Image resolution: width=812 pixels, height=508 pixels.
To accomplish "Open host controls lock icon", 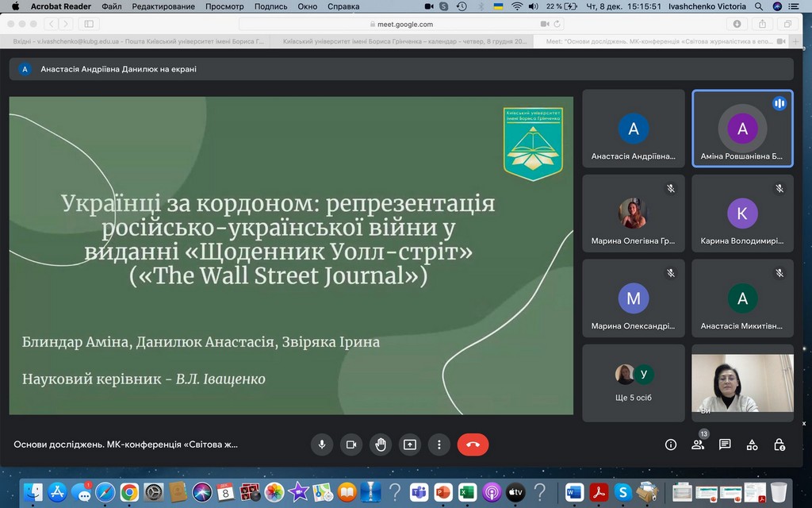I will click(779, 444).
